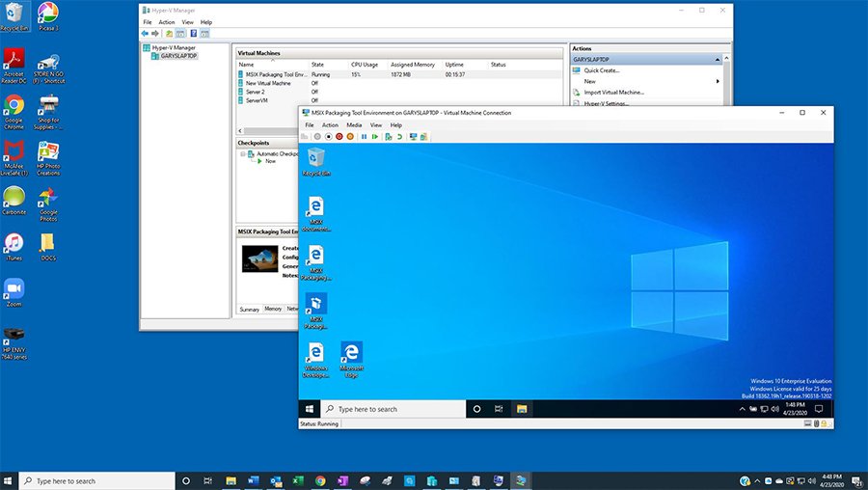The width and height of the screenshot is (868, 490).
Task: Switch to the Memory tab
Action: (x=273, y=309)
